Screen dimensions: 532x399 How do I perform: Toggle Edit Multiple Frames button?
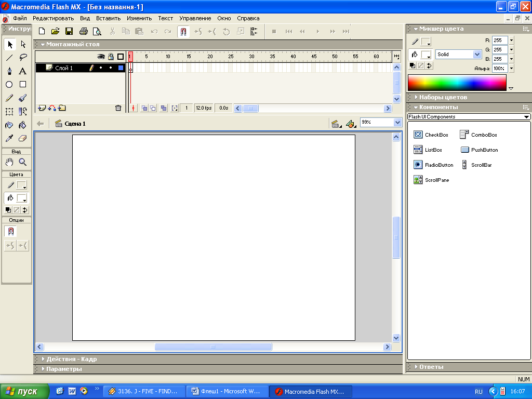pos(164,108)
